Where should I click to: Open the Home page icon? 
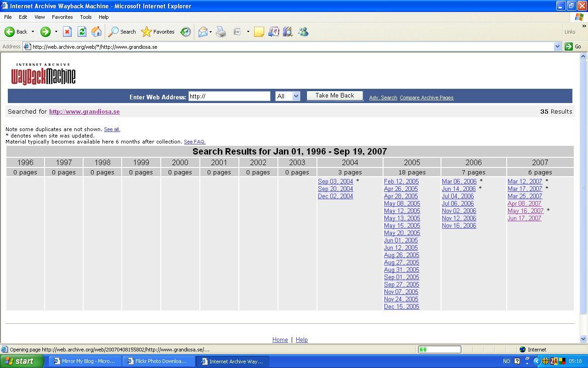(x=96, y=32)
